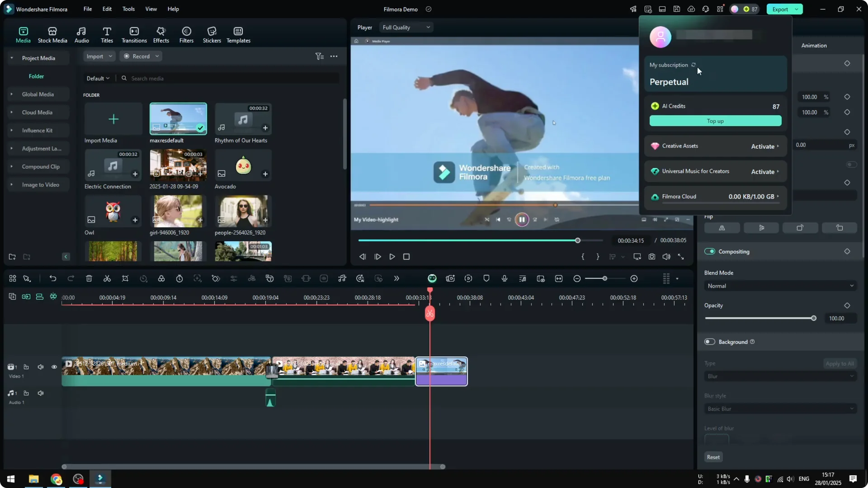Disable the Compositing toggle
Viewport: 868px width, 488px height.
pyautogui.click(x=710, y=251)
